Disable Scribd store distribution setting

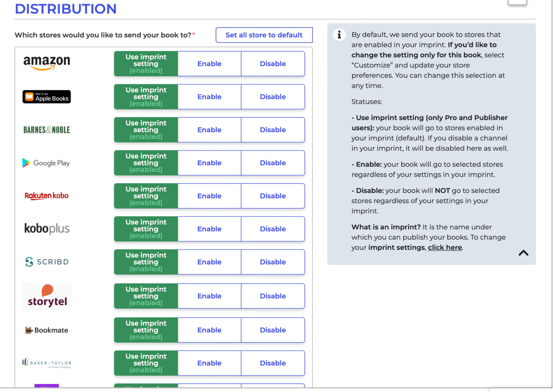pos(272,262)
